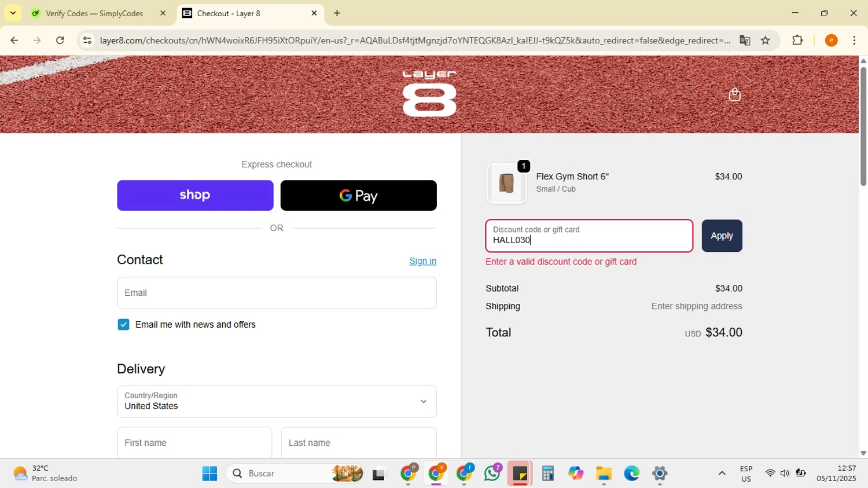This screenshot has height=488, width=868.
Task: Open the Wi-Fi network status icon
Action: pos(770,474)
